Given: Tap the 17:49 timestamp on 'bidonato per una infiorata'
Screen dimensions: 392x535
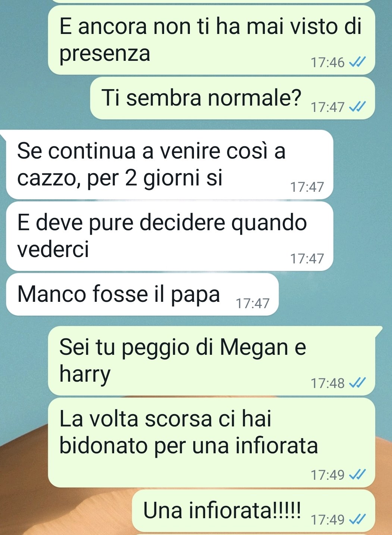Looking at the screenshot, I should (328, 475).
